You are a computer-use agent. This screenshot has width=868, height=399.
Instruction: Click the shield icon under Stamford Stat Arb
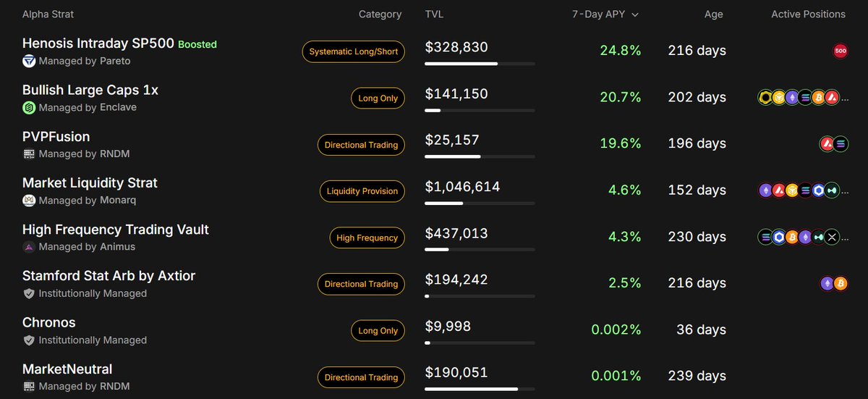click(x=29, y=293)
